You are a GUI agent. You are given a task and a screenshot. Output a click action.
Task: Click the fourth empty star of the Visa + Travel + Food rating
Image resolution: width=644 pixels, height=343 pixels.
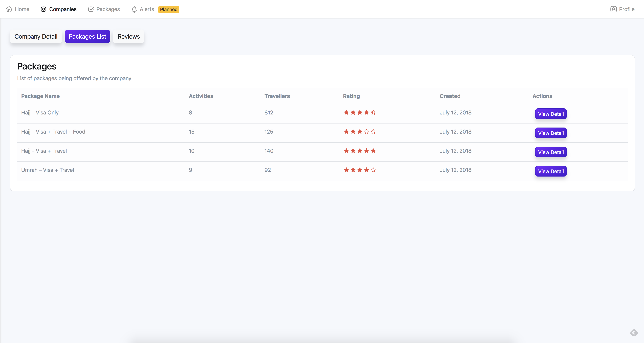367,132
